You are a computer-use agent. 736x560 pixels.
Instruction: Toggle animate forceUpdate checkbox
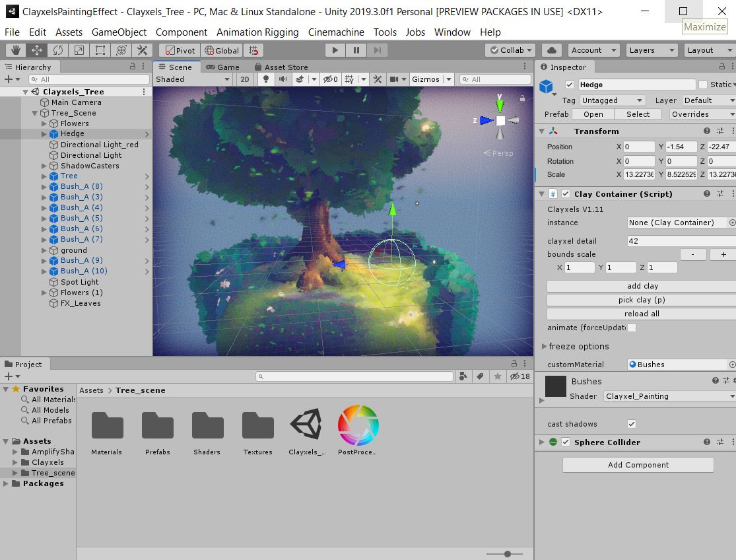(632, 328)
